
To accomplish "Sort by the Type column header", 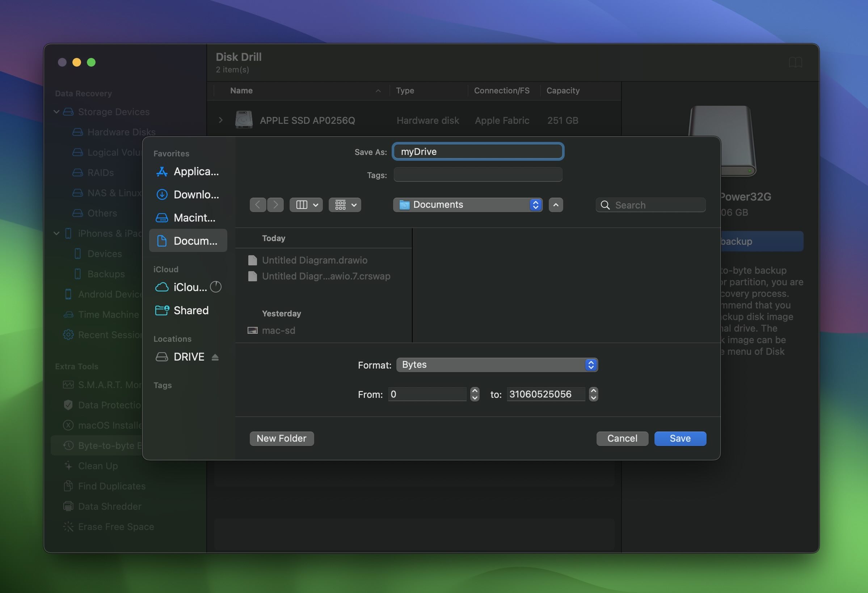I will point(405,91).
